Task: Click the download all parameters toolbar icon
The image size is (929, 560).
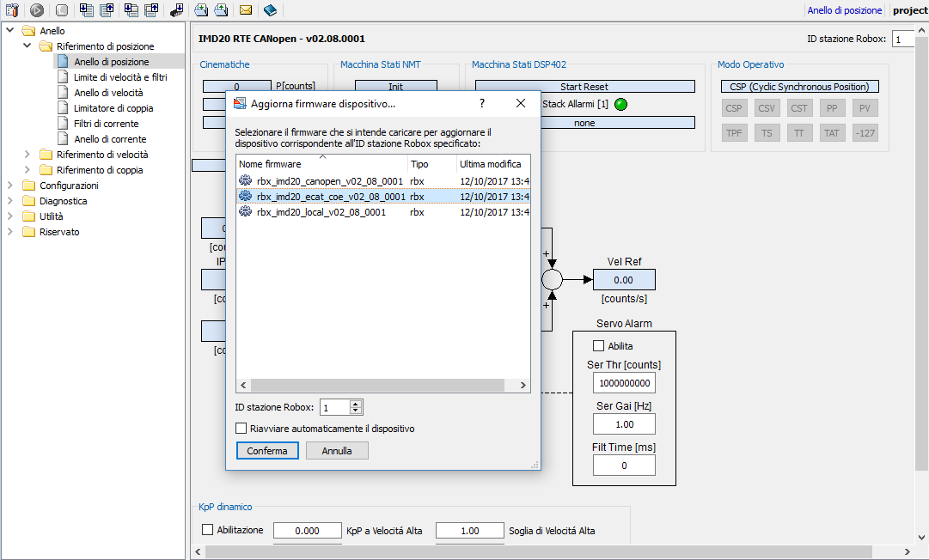Action: (131, 10)
